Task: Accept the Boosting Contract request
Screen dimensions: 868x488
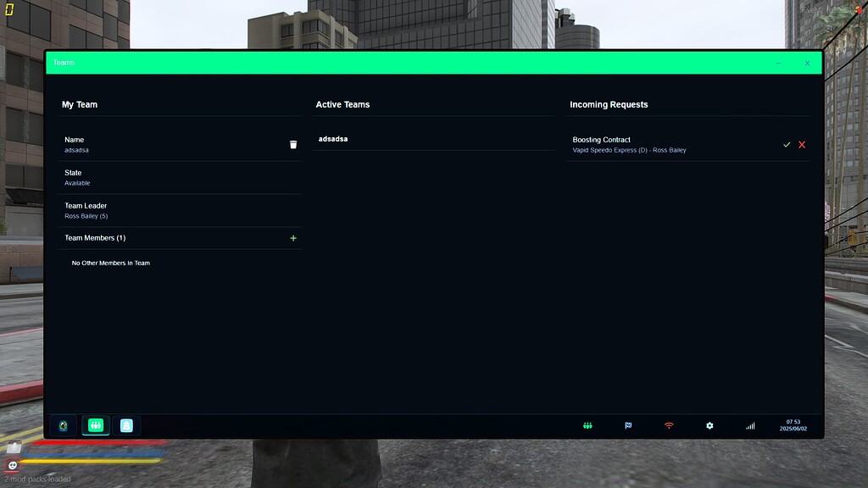Action: click(786, 144)
